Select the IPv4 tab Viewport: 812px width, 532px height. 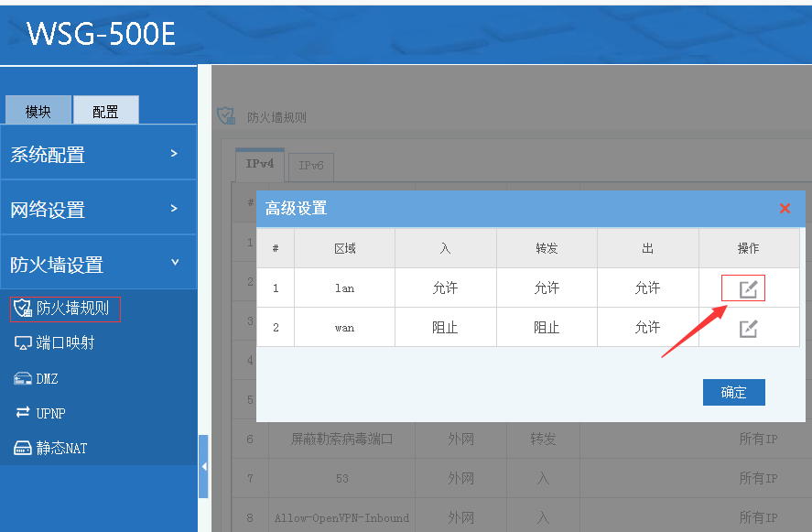pos(259,164)
